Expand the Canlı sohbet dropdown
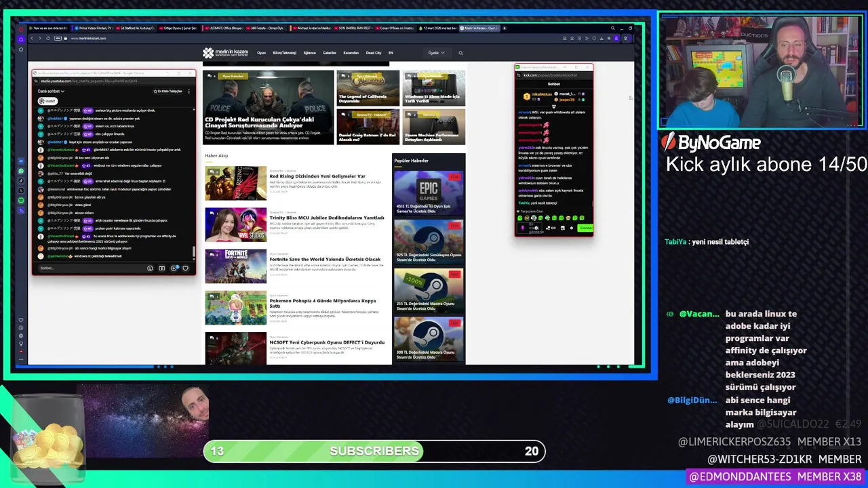 51,91
